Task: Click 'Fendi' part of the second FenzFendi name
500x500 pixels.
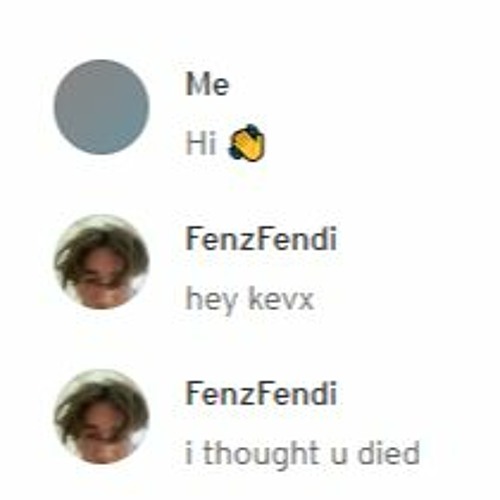Action: click(x=297, y=394)
